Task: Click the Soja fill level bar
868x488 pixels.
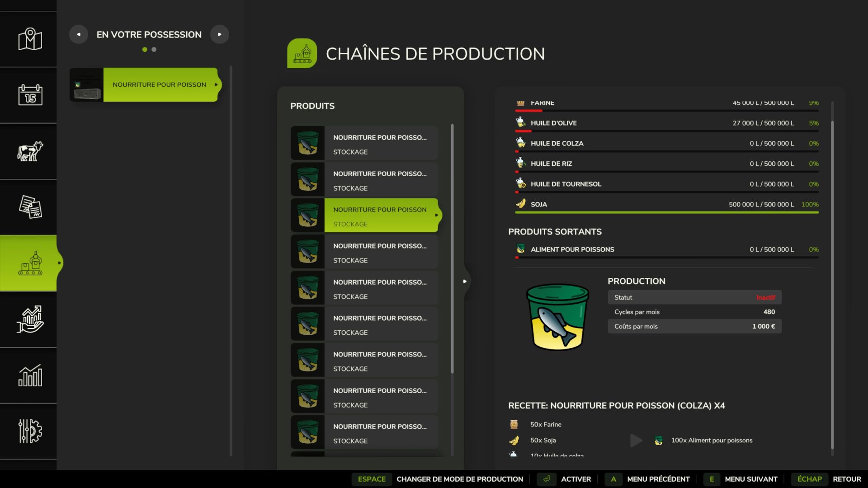Action: pyautogui.click(x=667, y=212)
